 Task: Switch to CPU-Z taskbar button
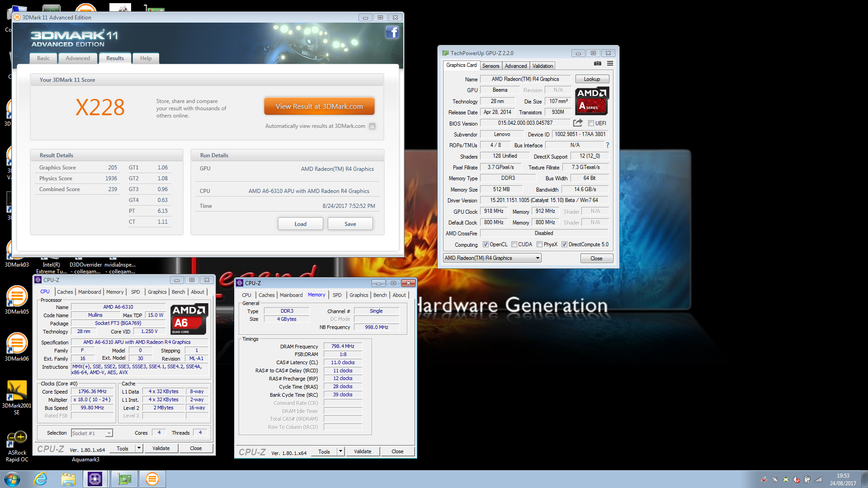click(x=95, y=479)
